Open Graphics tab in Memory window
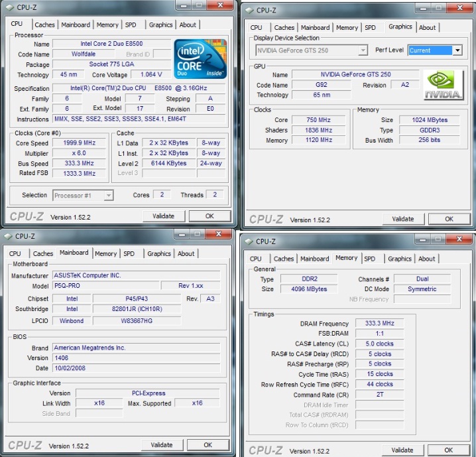The width and height of the screenshot is (476, 457). [x=400, y=259]
